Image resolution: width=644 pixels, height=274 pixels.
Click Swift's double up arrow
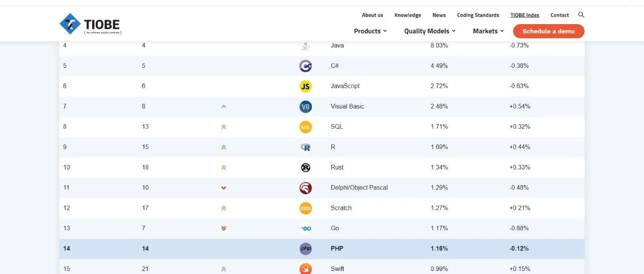point(223,269)
